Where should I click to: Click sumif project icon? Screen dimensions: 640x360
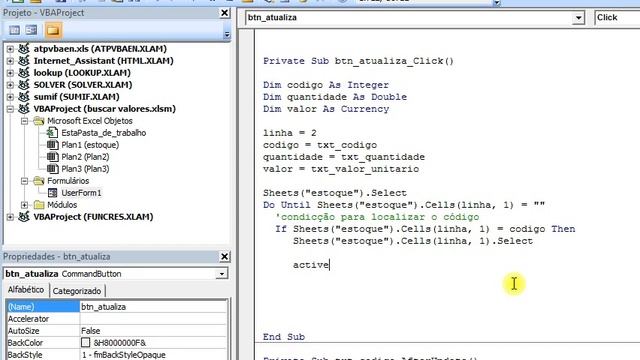click(x=24, y=97)
